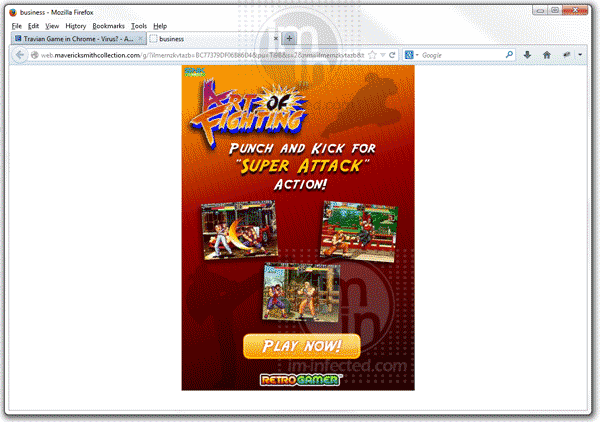Click the add-on icon right of Home
The width and height of the screenshot is (600, 422).
click(567, 55)
